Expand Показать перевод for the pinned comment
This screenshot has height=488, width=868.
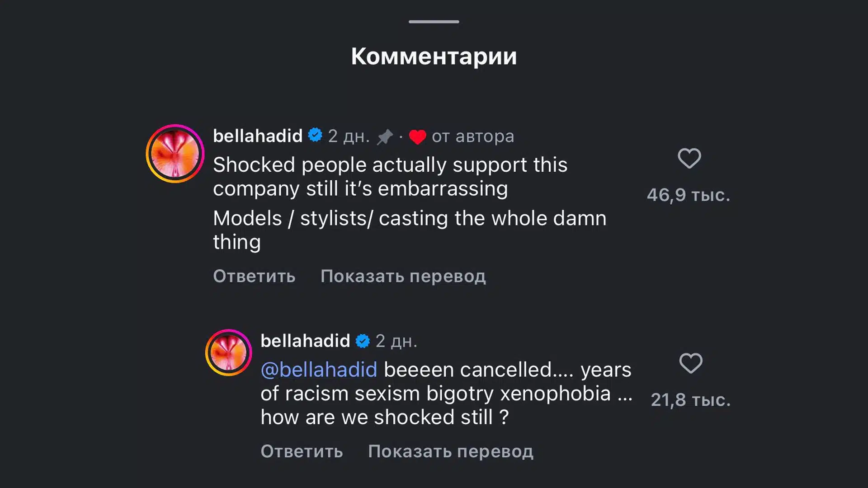pyautogui.click(x=403, y=276)
